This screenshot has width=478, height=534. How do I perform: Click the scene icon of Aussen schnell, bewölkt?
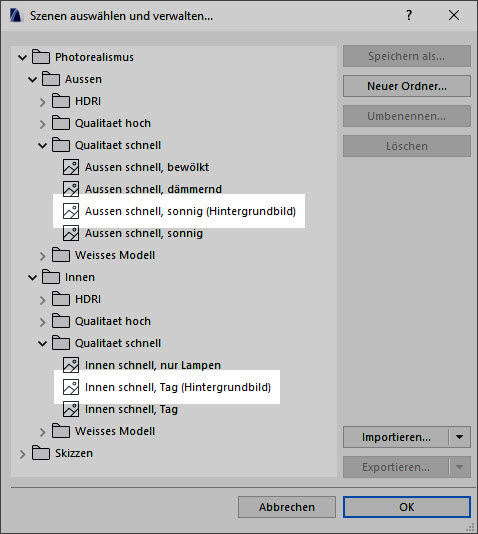click(71, 167)
